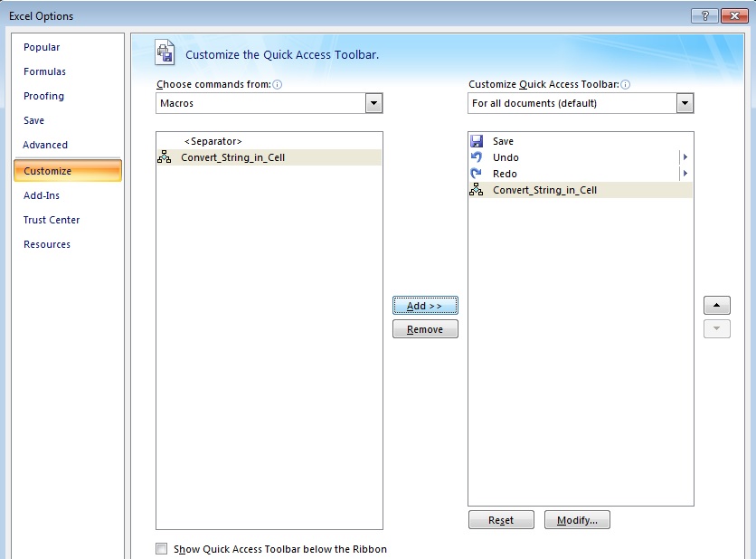Toggle Show Quick Access Toolbar below the Ribbon
The width and height of the screenshot is (756, 559).
(162, 548)
